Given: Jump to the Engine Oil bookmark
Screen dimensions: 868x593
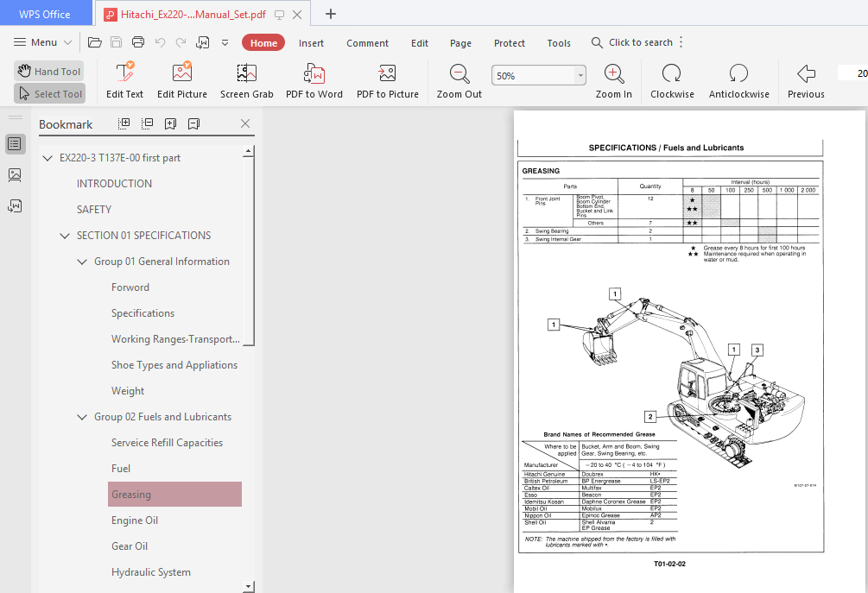Looking at the screenshot, I should click(135, 520).
